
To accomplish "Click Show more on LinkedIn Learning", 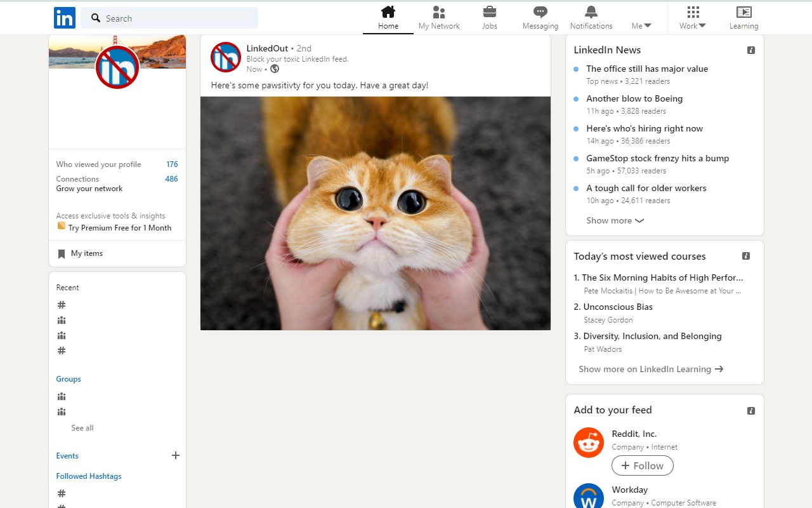I will [x=651, y=369].
